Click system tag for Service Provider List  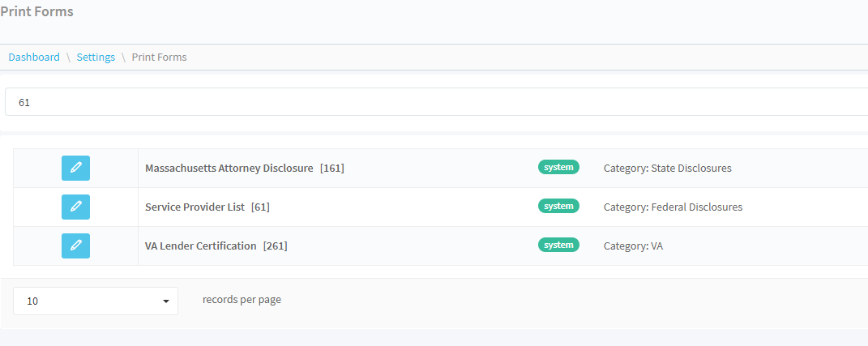(558, 206)
